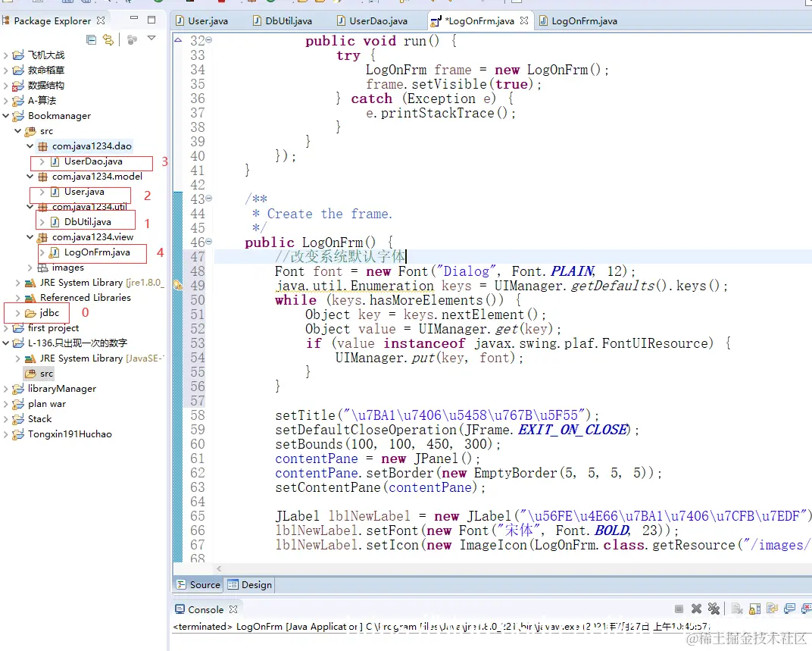Select the Stack project

point(39,419)
